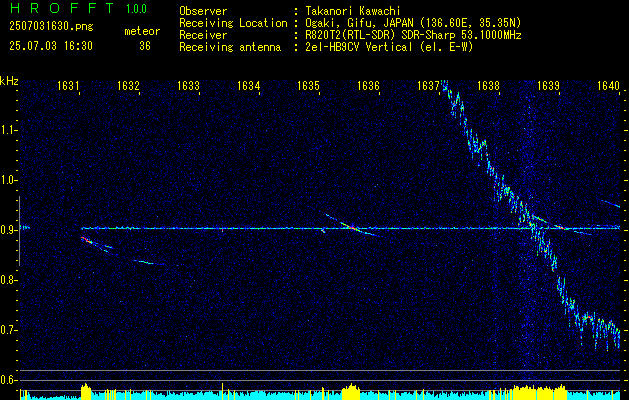
Task: Click the 0.7 kHz axis label
Action: click(7, 331)
